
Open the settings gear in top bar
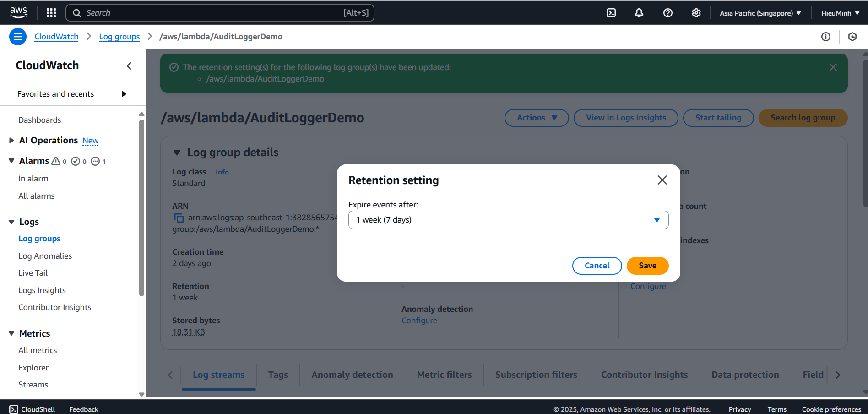(x=696, y=13)
